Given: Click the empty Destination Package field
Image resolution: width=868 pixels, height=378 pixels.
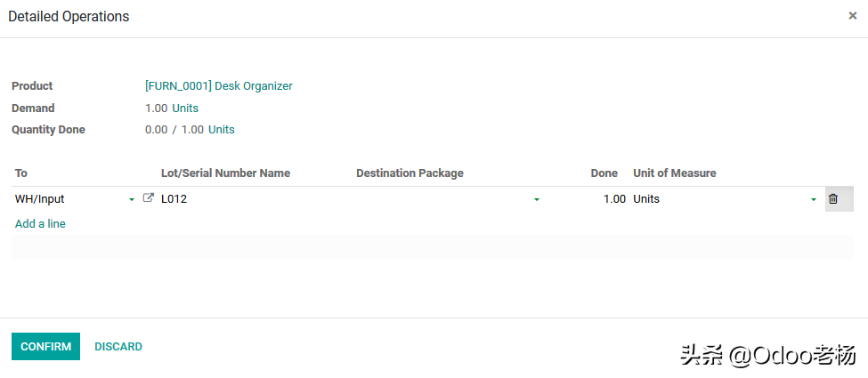Looking at the screenshot, I should (x=441, y=199).
